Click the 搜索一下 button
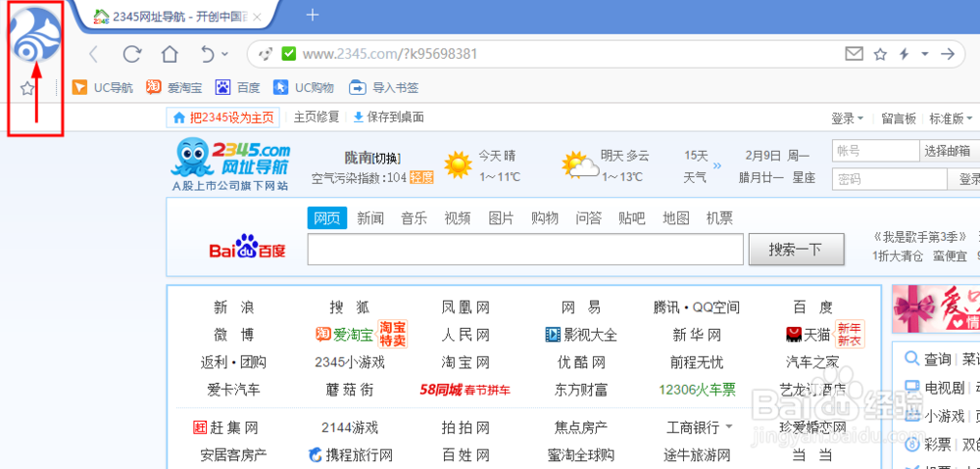980x469 pixels. (x=797, y=249)
